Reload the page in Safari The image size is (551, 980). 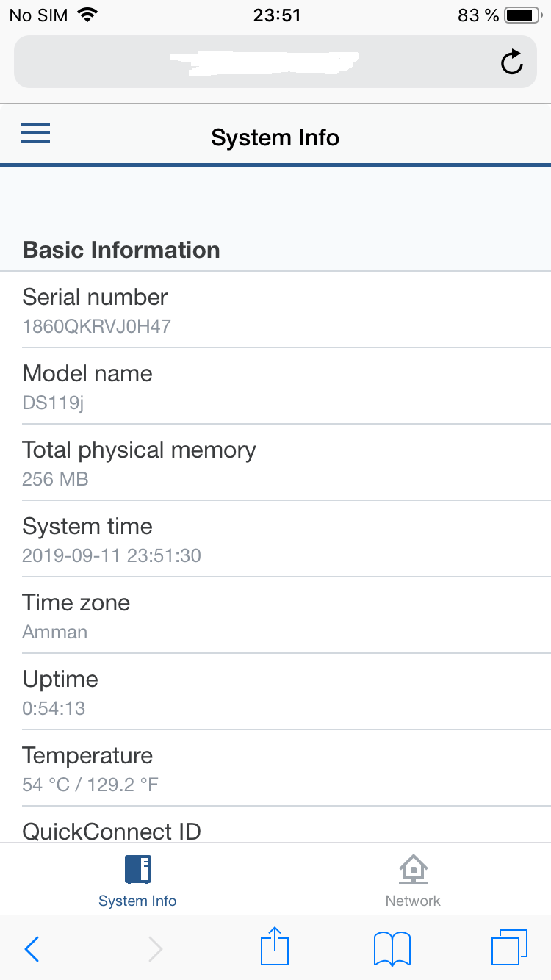511,62
